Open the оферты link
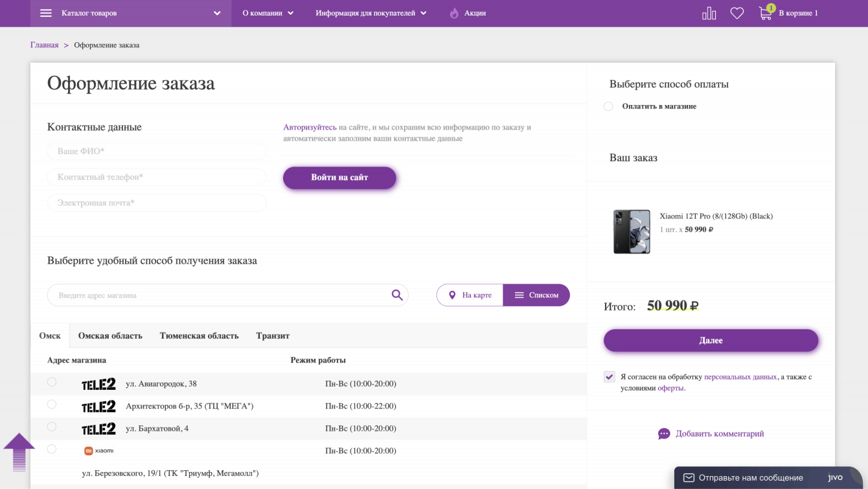This screenshot has width=868, height=489. [670, 389]
